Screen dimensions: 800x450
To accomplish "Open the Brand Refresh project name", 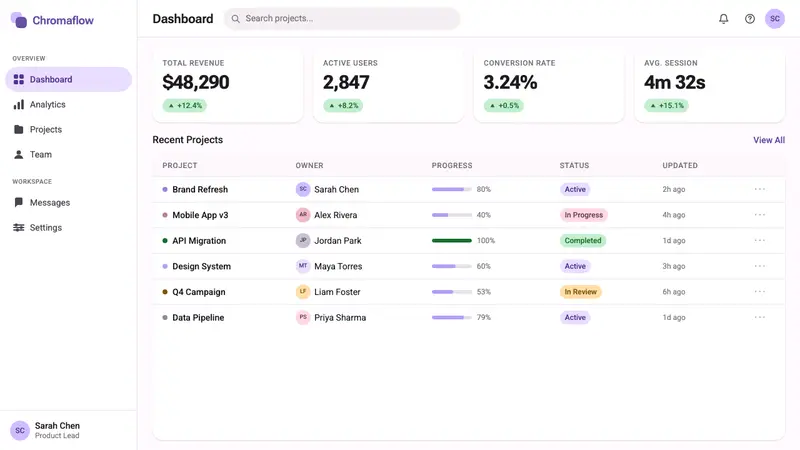I will click(x=200, y=189).
